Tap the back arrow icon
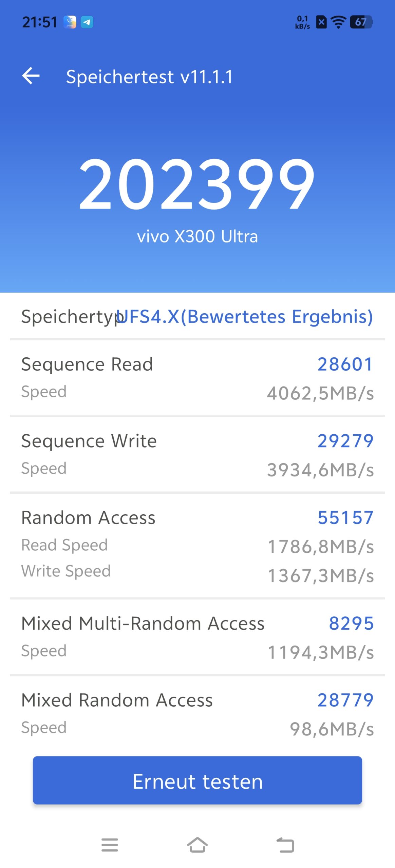Image resolution: width=395 pixels, height=868 pixels. click(31, 76)
